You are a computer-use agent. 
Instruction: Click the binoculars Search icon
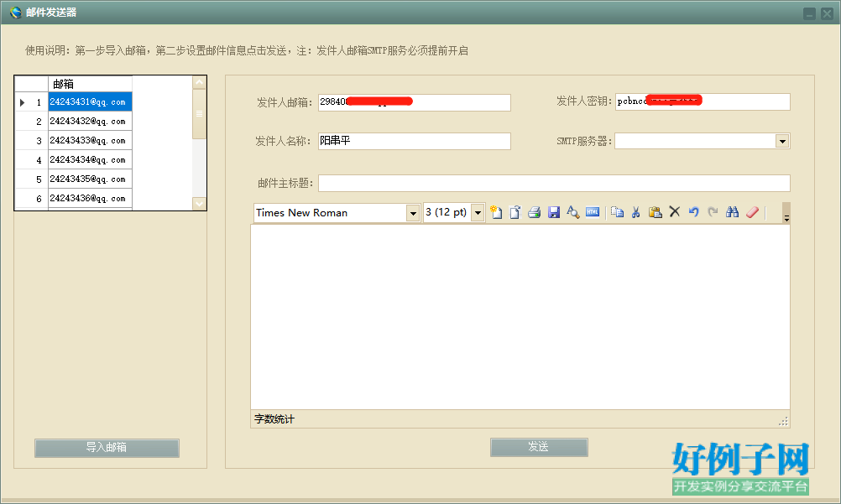pos(733,212)
